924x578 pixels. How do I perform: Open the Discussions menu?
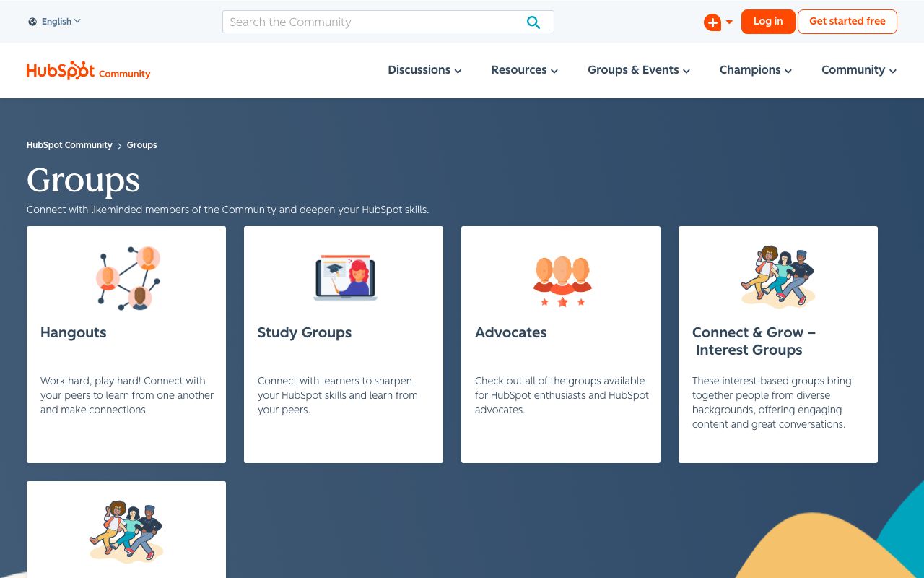[x=424, y=70]
